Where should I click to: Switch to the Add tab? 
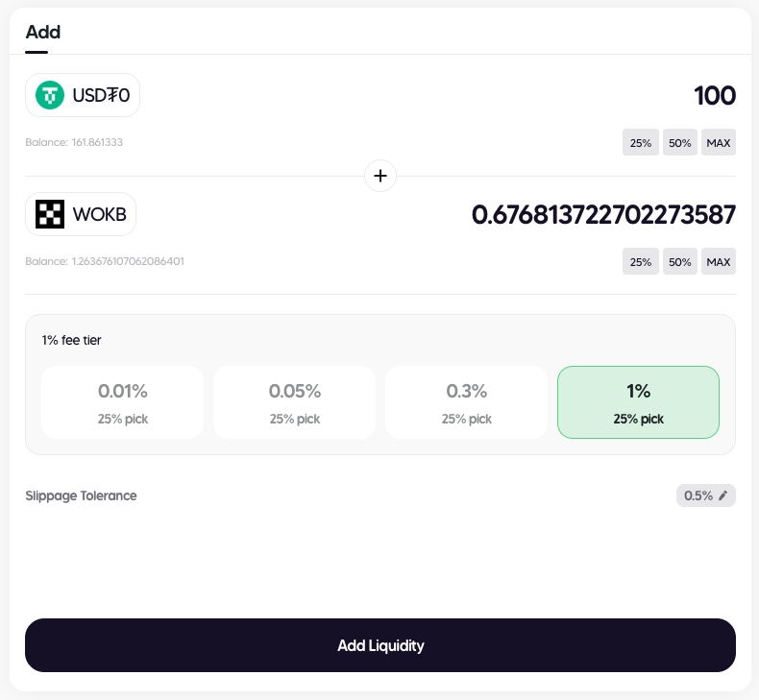pyautogui.click(x=42, y=32)
